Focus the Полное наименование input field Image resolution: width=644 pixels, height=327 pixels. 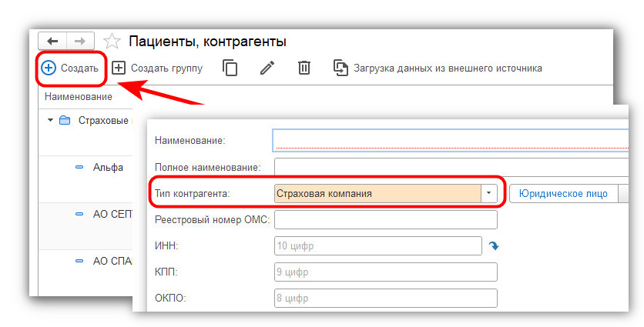pyautogui.click(x=451, y=168)
